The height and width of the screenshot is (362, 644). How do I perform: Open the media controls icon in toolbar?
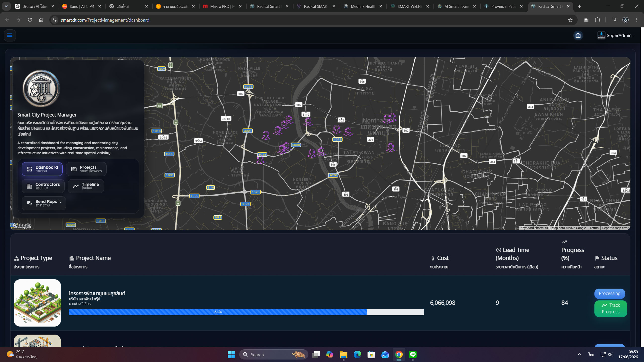coord(614,20)
